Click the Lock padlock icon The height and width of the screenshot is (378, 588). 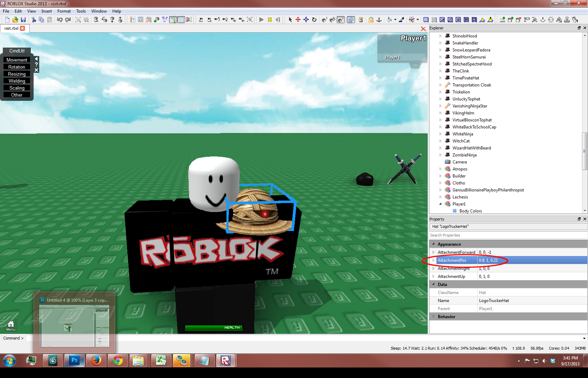(x=371, y=20)
